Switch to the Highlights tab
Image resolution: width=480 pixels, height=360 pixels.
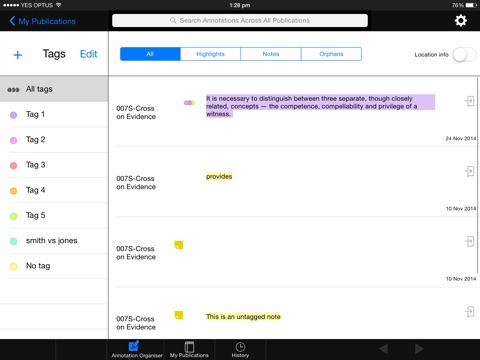click(x=210, y=54)
